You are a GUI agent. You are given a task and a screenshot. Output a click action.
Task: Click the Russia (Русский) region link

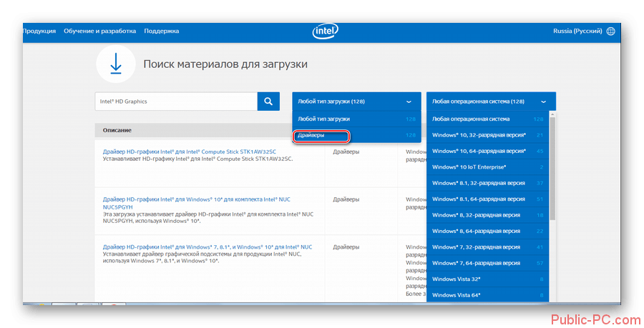(x=577, y=31)
